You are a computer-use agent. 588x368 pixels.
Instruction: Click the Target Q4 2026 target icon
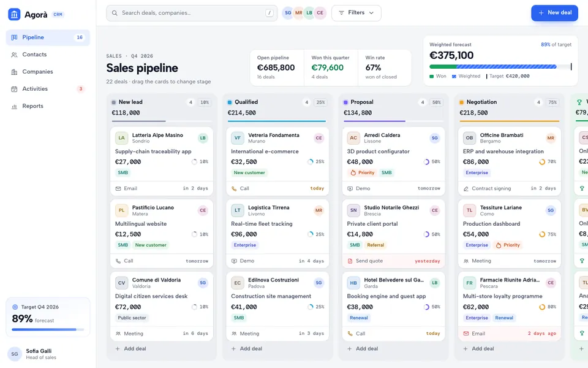(15, 307)
